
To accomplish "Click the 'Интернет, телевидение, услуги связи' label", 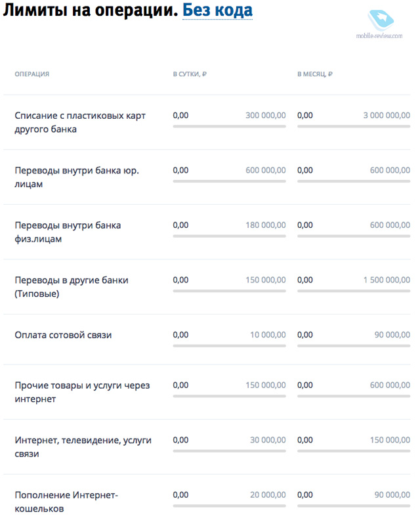I will tap(83, 446).
